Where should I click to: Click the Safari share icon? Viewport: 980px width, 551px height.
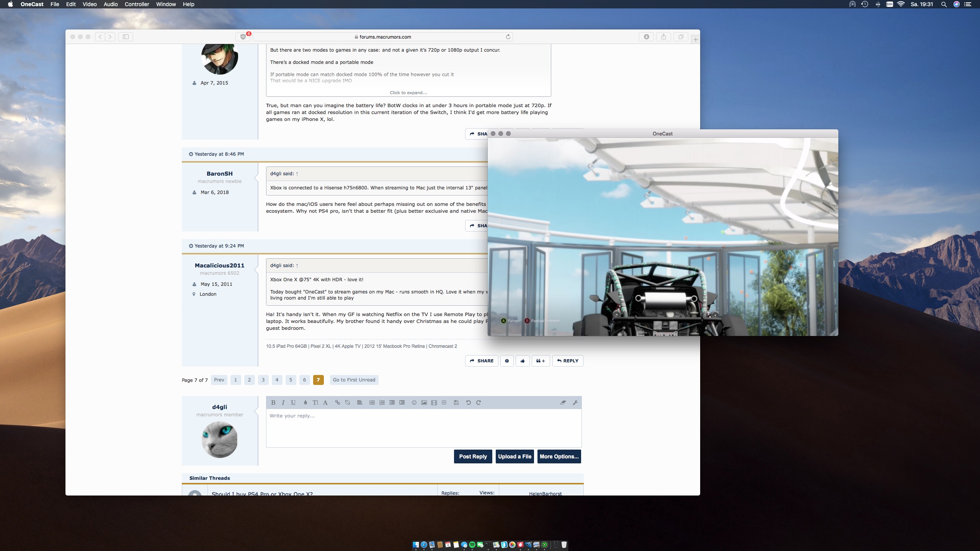[664, 37]
